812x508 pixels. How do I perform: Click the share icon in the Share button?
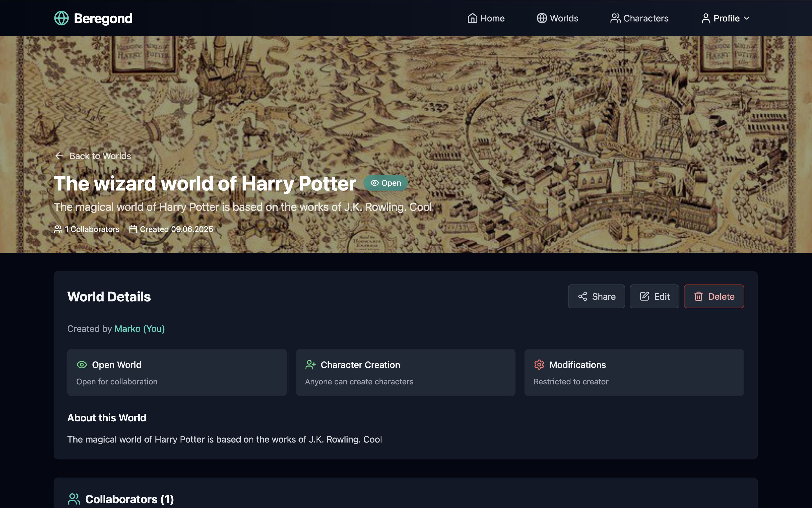pyautogui.click(x=582, y=296)
